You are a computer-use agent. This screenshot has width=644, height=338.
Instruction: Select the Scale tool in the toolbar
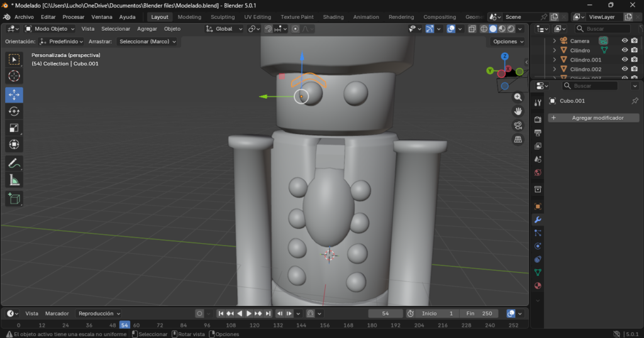[14, 128]
